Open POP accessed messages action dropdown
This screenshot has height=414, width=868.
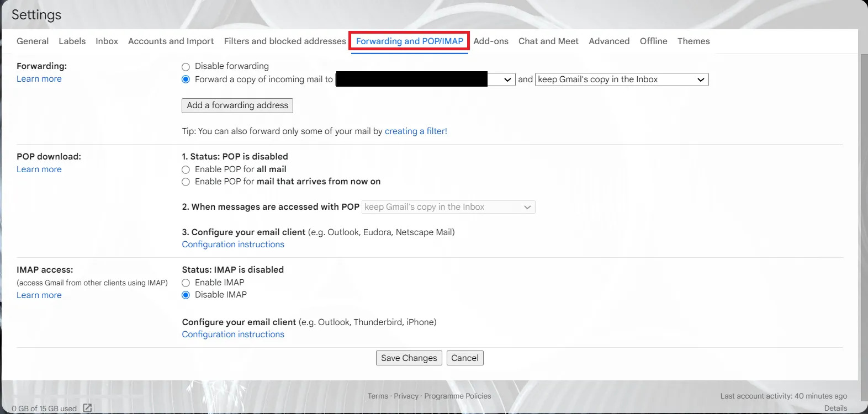click(448, 207)
